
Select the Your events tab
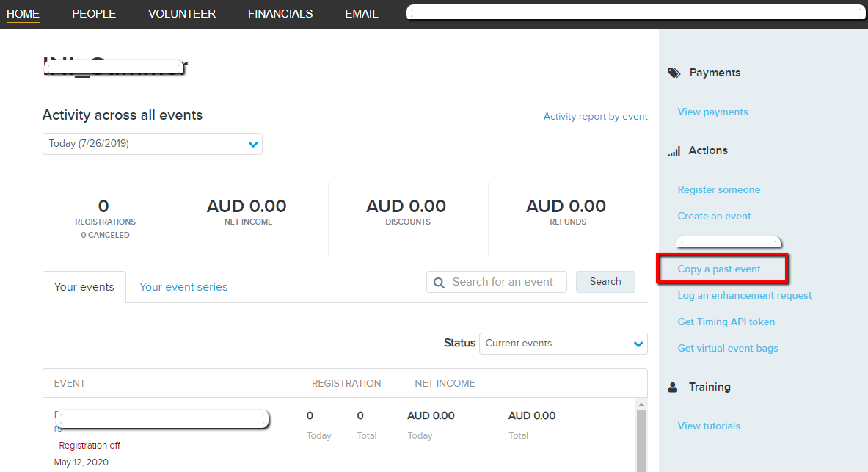tap(84, 287)
